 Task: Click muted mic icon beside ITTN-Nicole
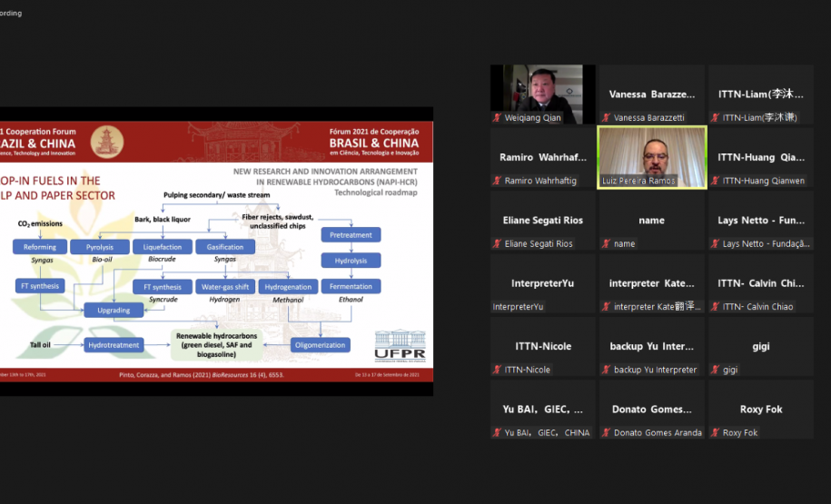pos(497,370)
